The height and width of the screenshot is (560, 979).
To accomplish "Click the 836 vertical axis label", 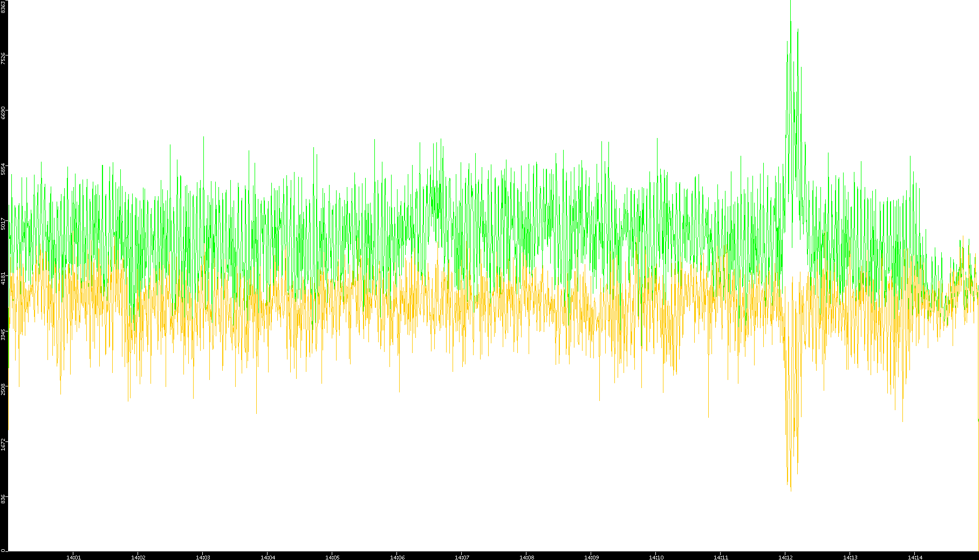I will (x=3, y=499).
